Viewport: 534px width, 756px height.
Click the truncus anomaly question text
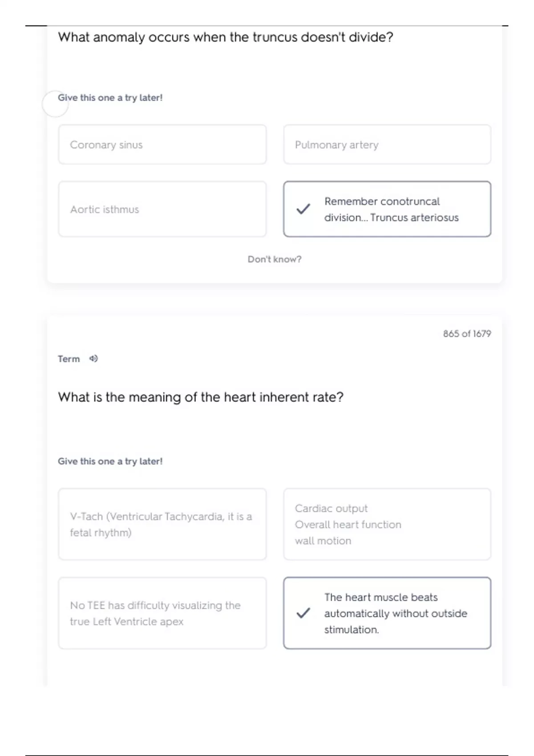226,37
